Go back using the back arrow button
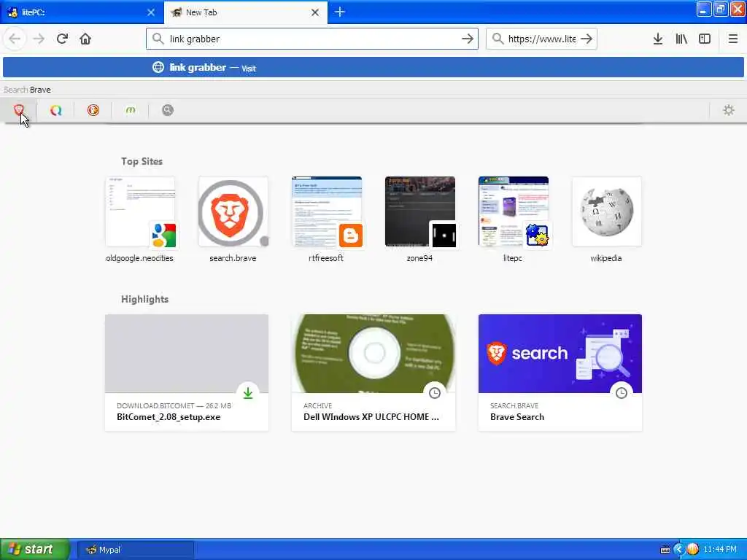The width and height of the screenshot is (747, 560). coord(15,39)
